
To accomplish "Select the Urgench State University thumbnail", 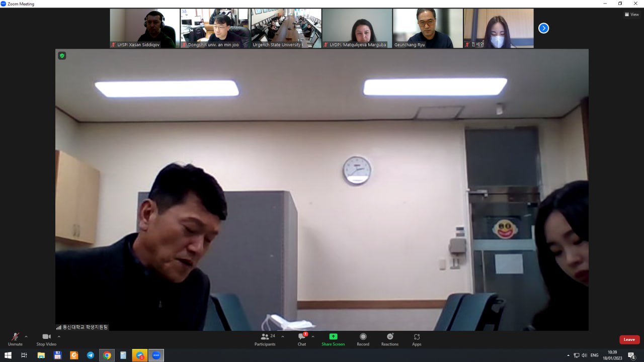I will pyautogui.click(x=286, y=28).
